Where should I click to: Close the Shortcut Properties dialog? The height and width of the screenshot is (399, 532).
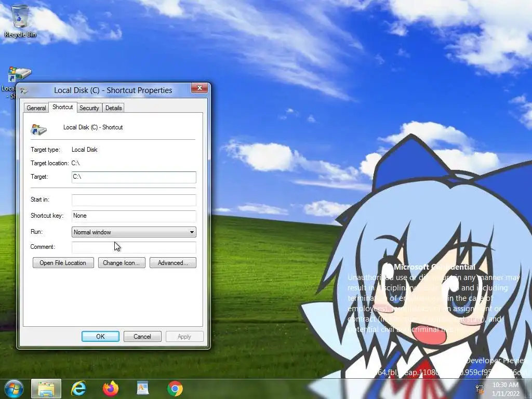pos(199,88)
